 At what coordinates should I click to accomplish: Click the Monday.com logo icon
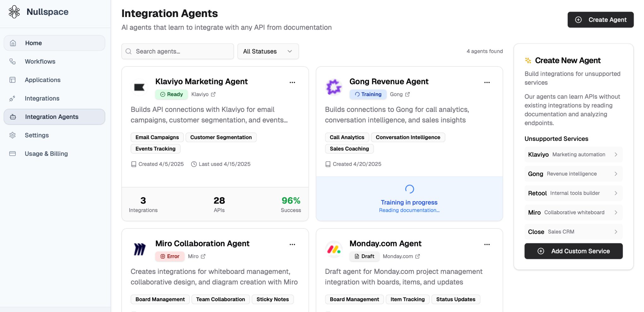[334, 249]
